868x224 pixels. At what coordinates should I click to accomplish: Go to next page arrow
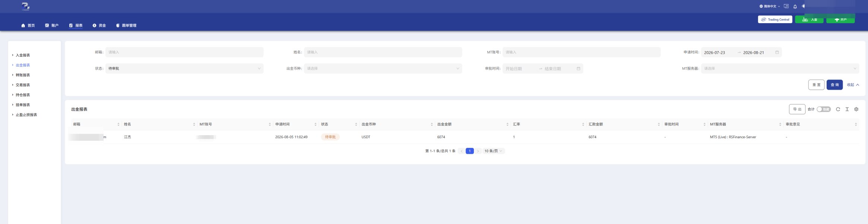478,151
